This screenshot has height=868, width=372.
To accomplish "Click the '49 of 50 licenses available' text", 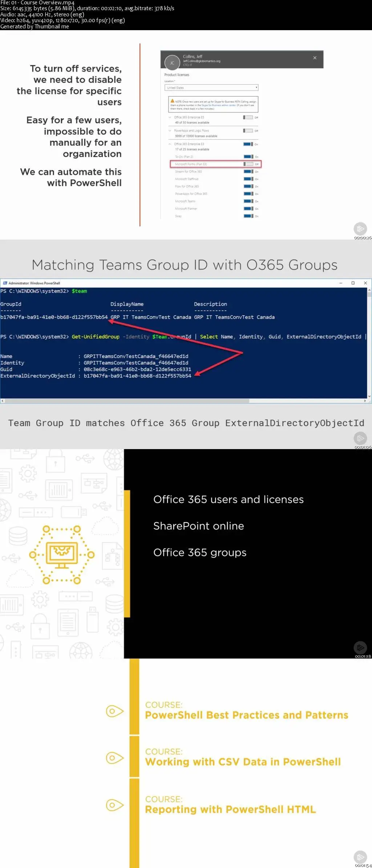I will coord(192,123).
